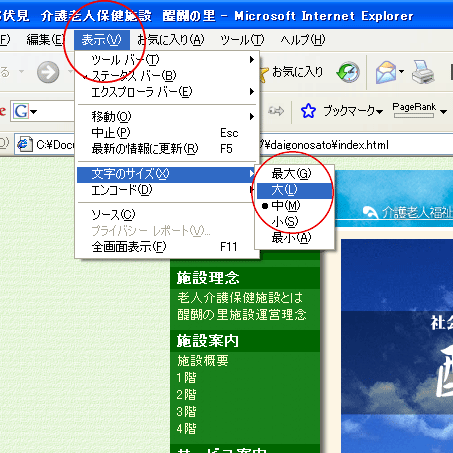
Task: Select 最小(A) text size
Action: (x=295, y=238)
